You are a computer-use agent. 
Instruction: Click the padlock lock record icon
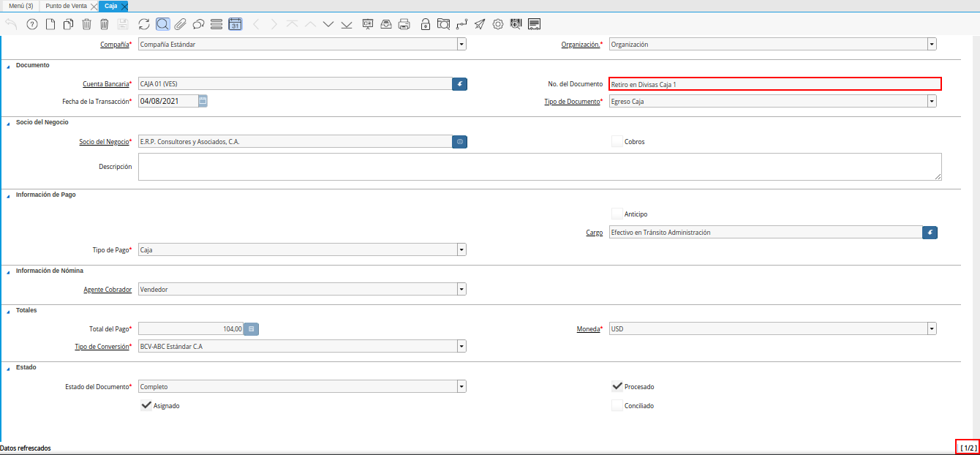click(426, 24)
